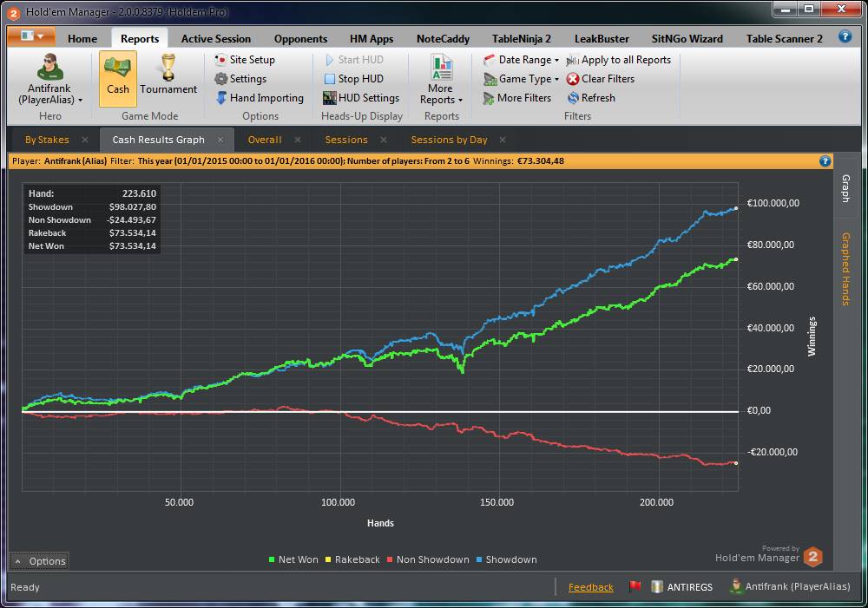Open the Antifrank hero player dropdown

click(x=49, y=79)
